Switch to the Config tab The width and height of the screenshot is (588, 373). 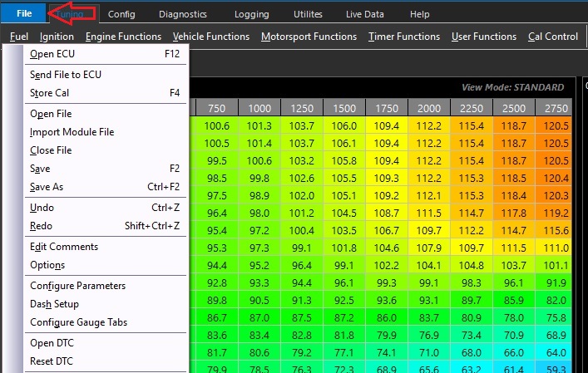[121, 14]
